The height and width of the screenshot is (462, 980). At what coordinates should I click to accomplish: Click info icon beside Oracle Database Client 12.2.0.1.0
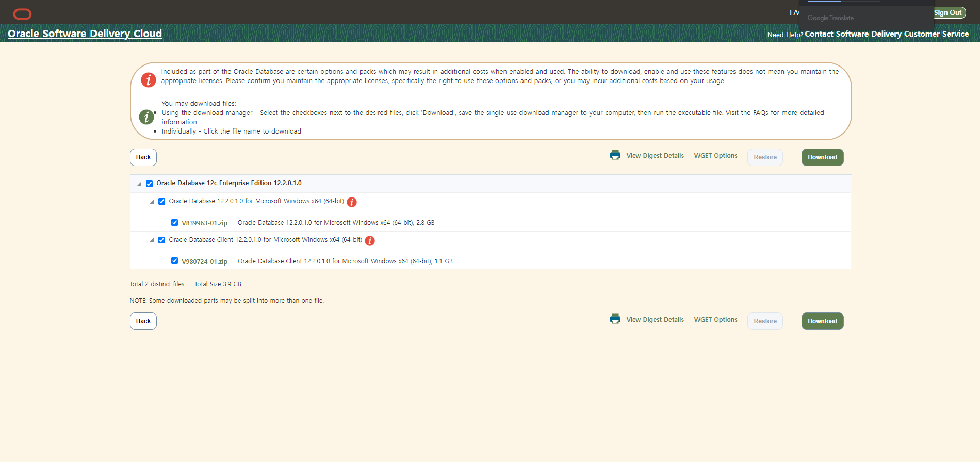(370, 241)
